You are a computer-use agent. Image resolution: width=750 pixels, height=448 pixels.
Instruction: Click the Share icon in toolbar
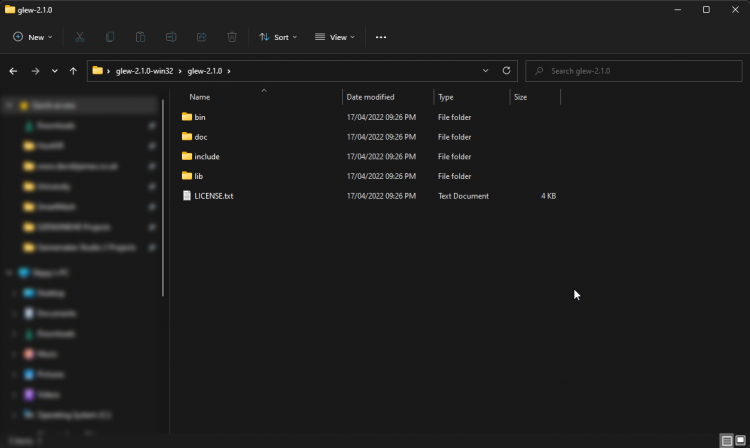(201, 37)
